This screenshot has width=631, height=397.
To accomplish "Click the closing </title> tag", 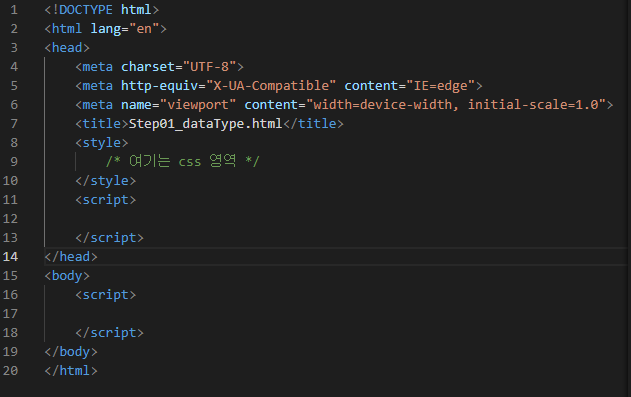I will (x=313, y=124).
